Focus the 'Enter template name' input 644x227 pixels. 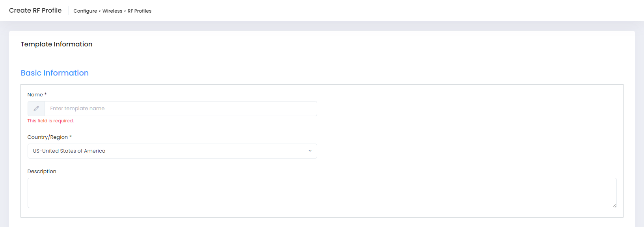pos(181,109)
